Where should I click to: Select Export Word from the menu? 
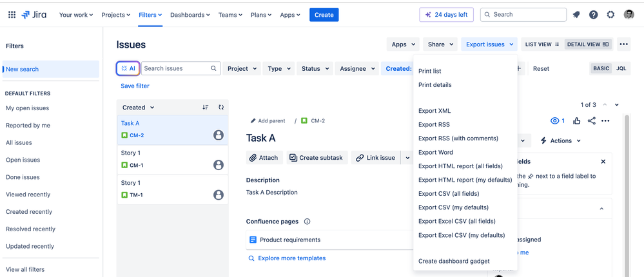coord(436,152)
